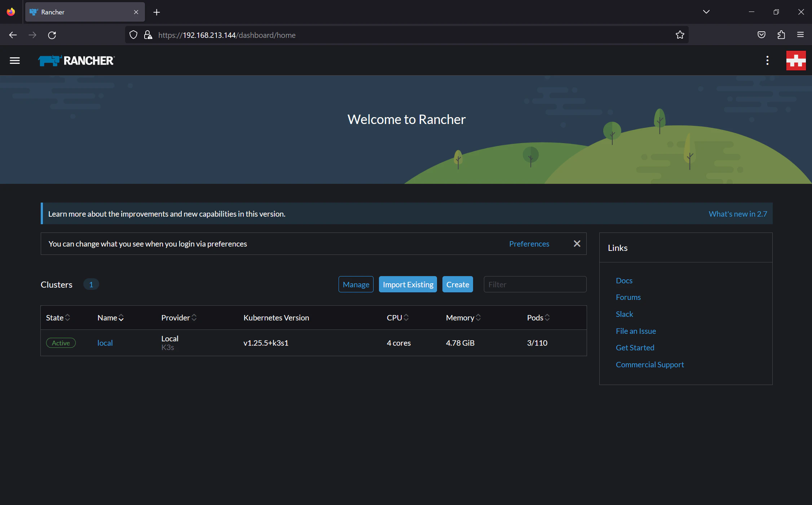Open the Preferences link

tap(529, 244)
